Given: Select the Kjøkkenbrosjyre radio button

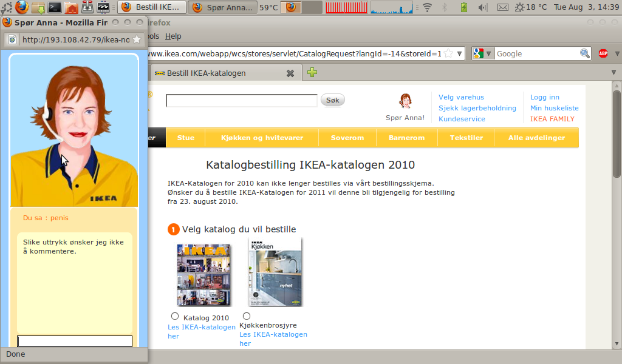Looking at the screenshot, I should [x=247, y=316].
